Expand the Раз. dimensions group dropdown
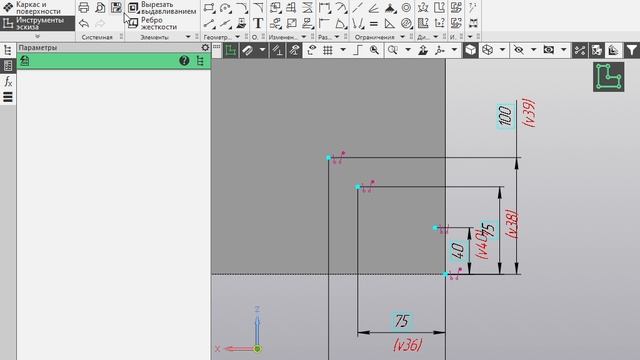The image size is (640, 360). click(337, 37)
